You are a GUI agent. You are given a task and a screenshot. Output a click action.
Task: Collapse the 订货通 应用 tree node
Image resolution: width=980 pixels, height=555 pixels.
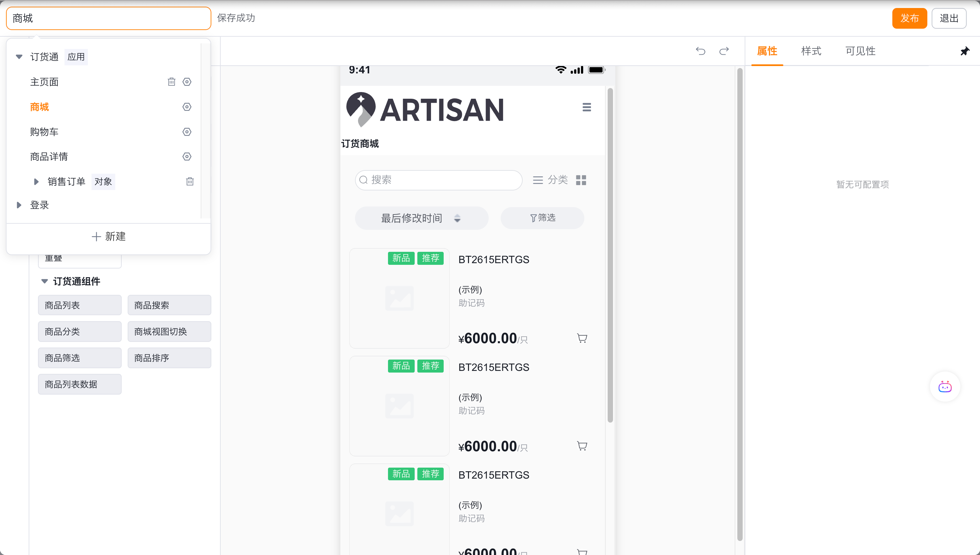tap(19, 57)
